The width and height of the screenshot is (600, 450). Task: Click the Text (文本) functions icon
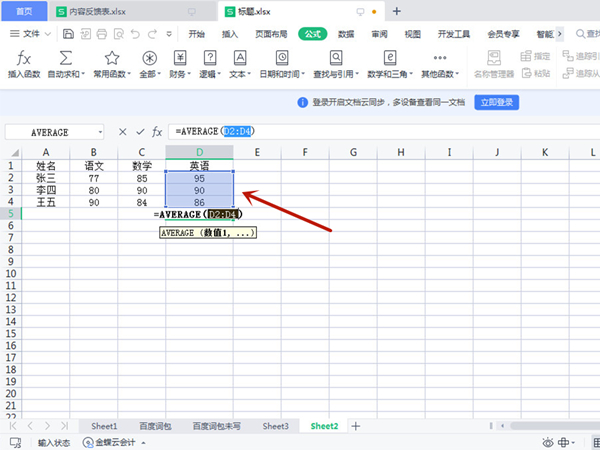[240, 58]
